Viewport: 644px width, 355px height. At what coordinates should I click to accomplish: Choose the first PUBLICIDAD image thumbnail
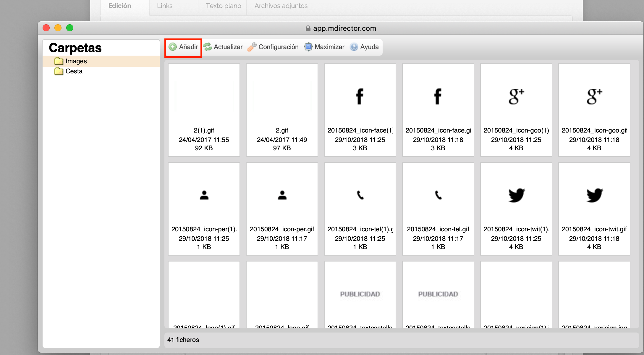coord(360,294)
